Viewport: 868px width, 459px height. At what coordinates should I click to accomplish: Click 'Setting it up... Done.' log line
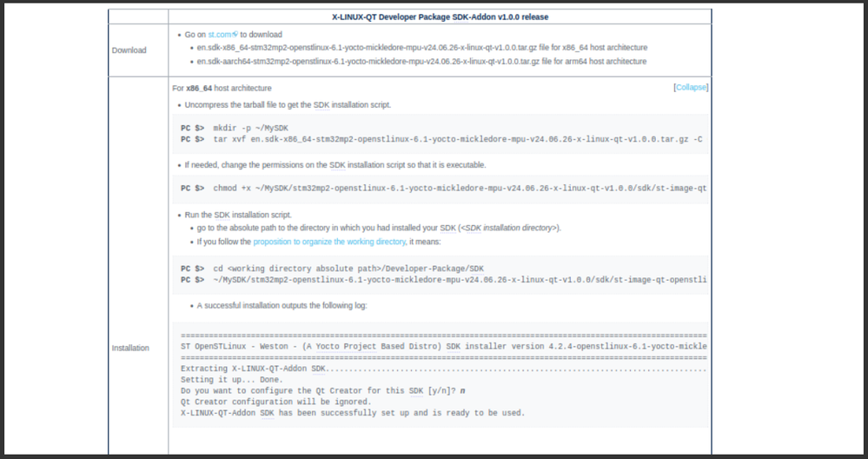[232, 380]
